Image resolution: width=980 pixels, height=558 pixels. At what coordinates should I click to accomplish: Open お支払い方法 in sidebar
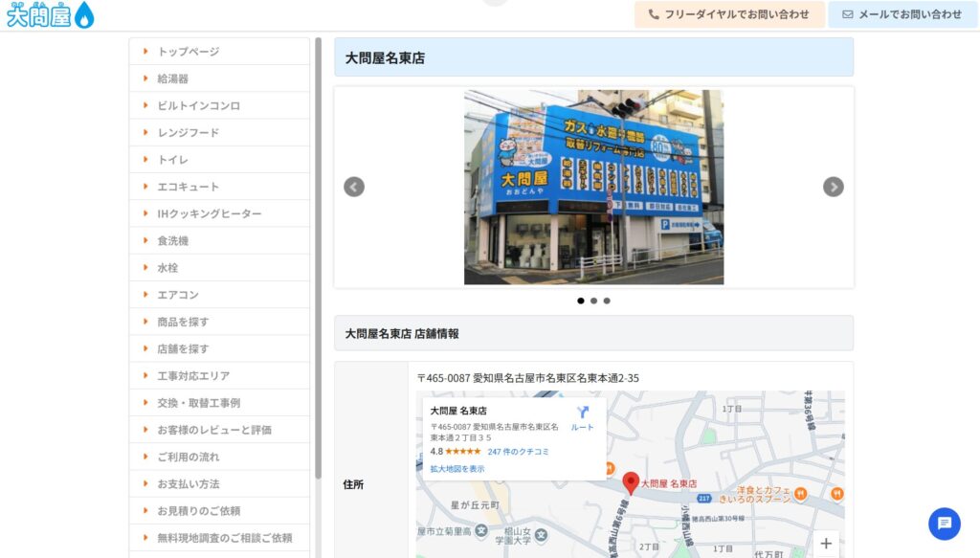(219, 483)
